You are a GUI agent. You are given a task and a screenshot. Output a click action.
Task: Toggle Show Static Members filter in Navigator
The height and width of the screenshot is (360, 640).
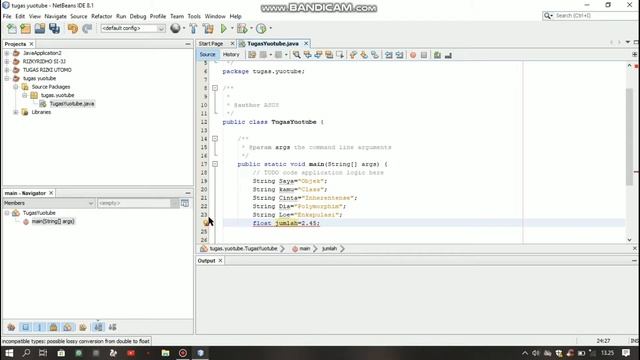(40, 327)
